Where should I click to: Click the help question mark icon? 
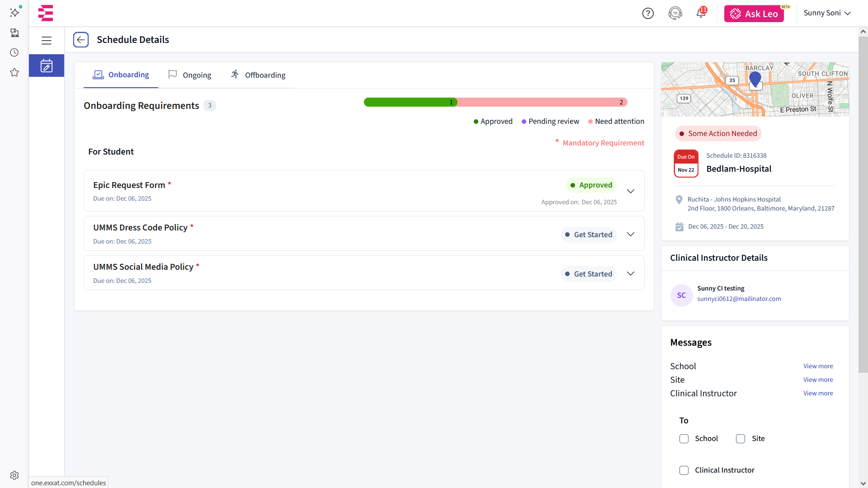click(x=648, y=14)
